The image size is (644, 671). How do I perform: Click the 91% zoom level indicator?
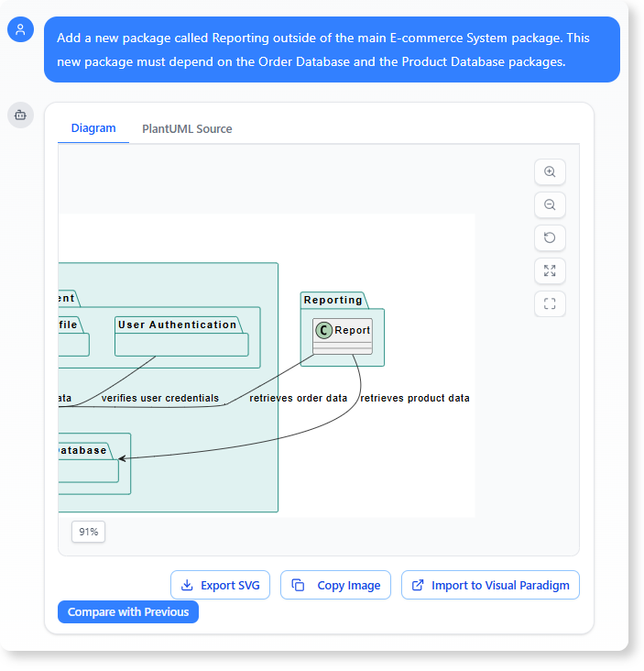pyautogui.click(x=89, y=532)
